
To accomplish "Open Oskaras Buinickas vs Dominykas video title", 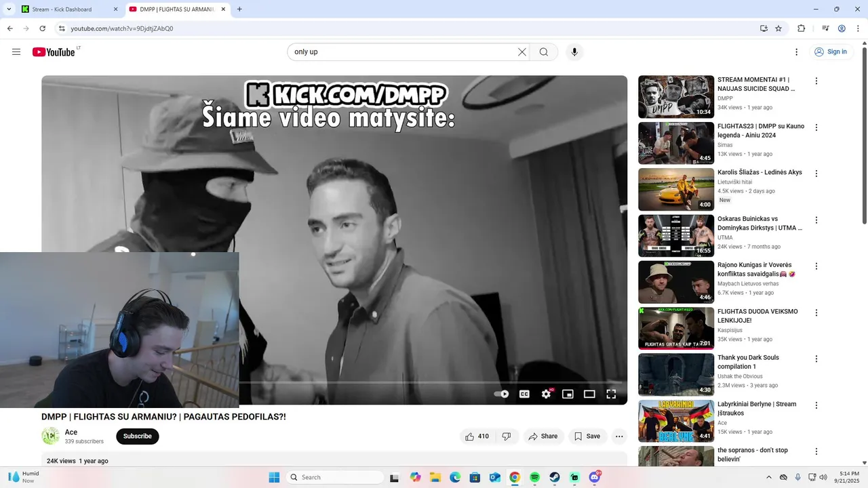I will tap(760, 224).
